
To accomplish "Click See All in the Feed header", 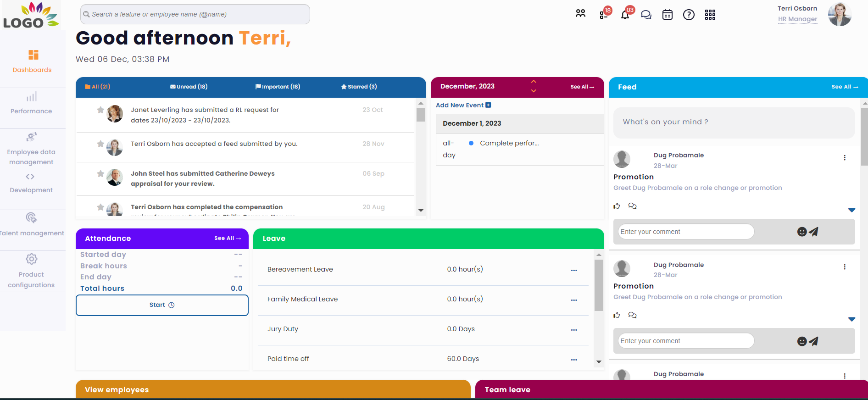I will 845,87.
